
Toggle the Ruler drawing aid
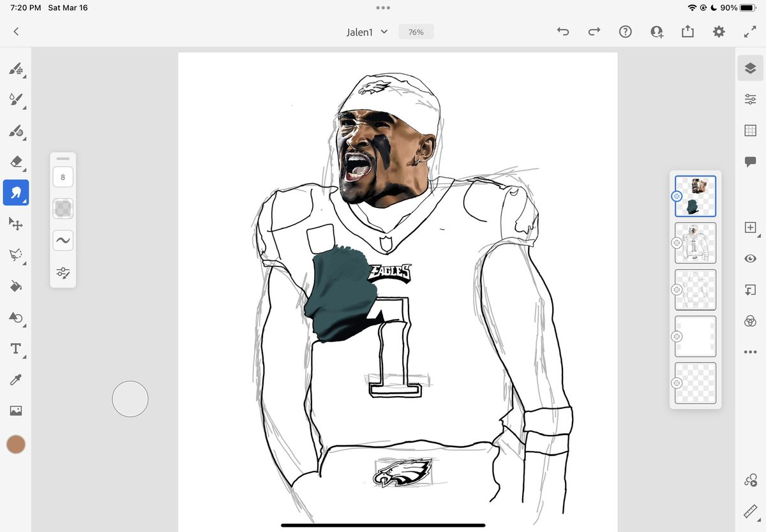tap(750, 512)
